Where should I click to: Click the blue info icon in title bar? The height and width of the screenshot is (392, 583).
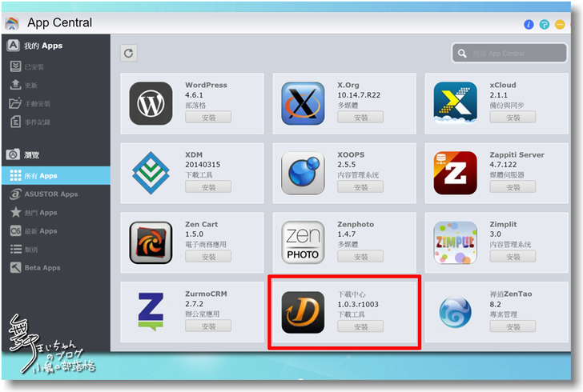click(529, 25)
